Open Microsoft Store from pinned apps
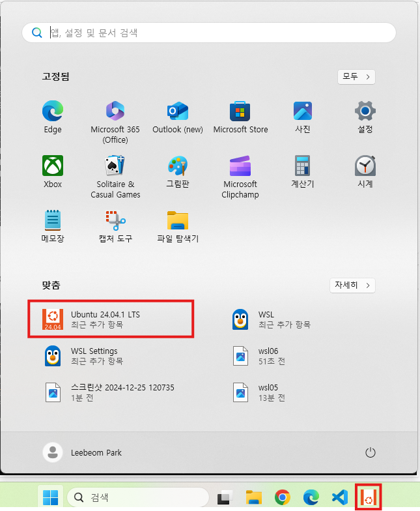 coord(240,117)
